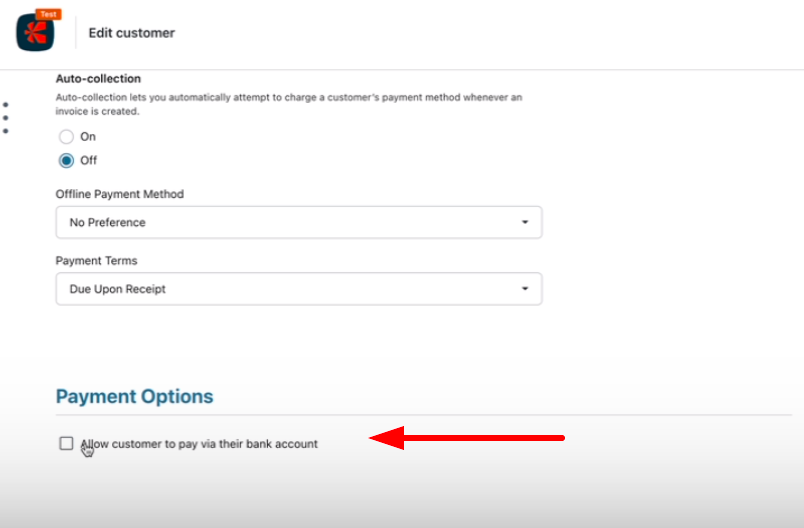Click the 'On' radio label text

(x=88, y=137)
